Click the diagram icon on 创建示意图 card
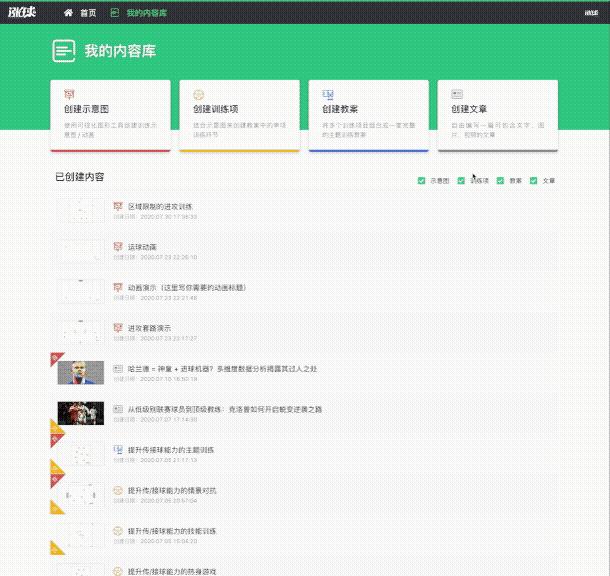The image size is (610, 576). tap(69, 94)
